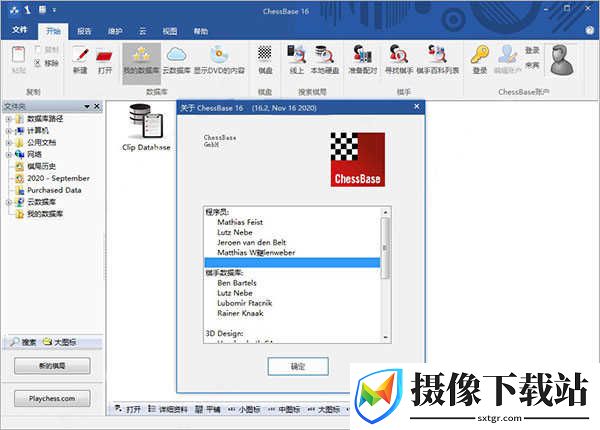
Task: Click 打开 in bottom view bar
Action: tap(128, 409)
